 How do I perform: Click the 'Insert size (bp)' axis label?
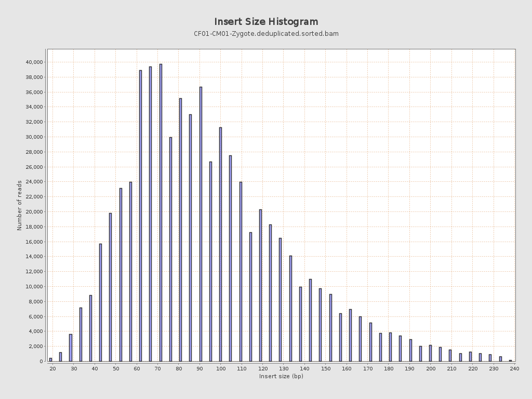[281, 376]
